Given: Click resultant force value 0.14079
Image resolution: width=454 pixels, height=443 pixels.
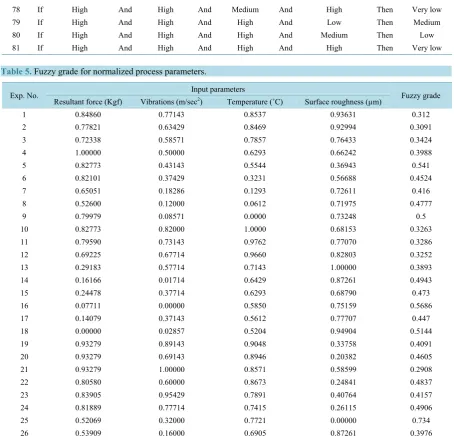Looking at the screenshot, I should tap(88, 318).
